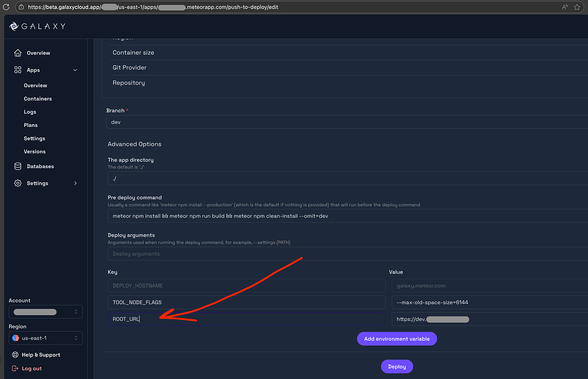This screenshot has height=379, width=588.
Task: Click the Settings gear icon in sidebar
Action: tap(17, 183)
